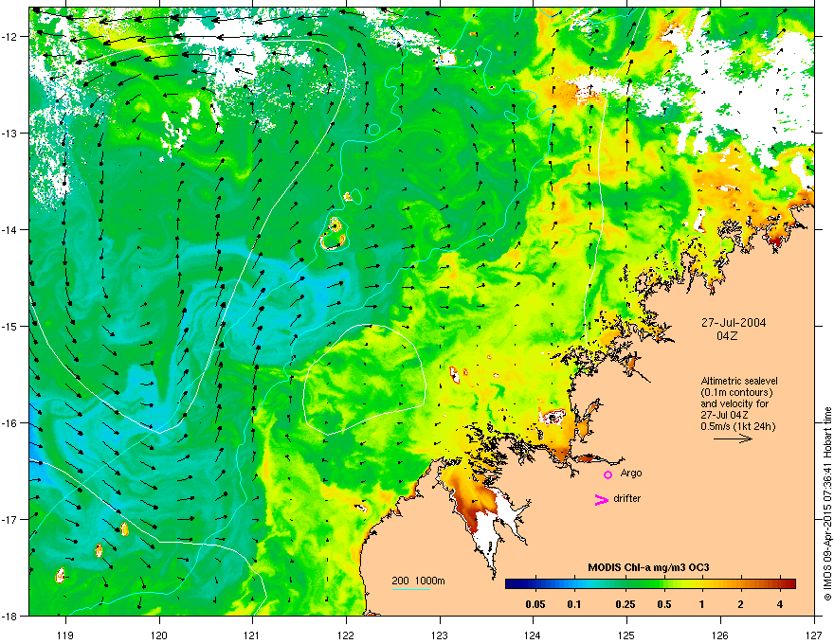Click the longitude axis label 122
834x644 pixels.
pyautogui.click(x=346, y=635)
